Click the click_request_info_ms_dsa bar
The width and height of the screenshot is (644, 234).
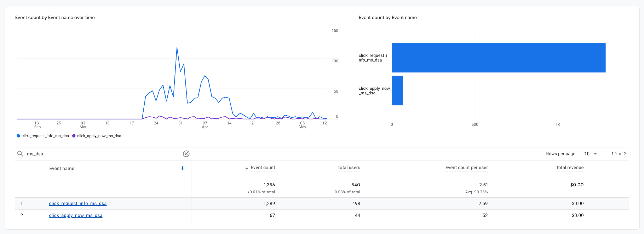click(x=498, y=58)
